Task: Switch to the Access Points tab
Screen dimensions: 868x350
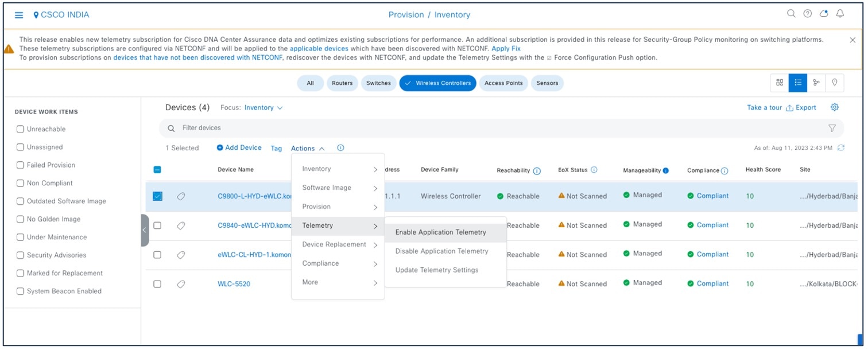Action: pos(505,83)
